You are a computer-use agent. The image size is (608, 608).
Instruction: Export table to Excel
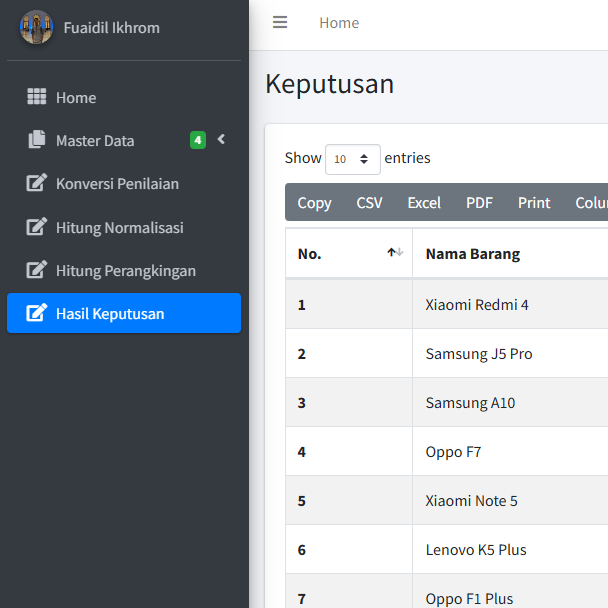tap(424, 202)
